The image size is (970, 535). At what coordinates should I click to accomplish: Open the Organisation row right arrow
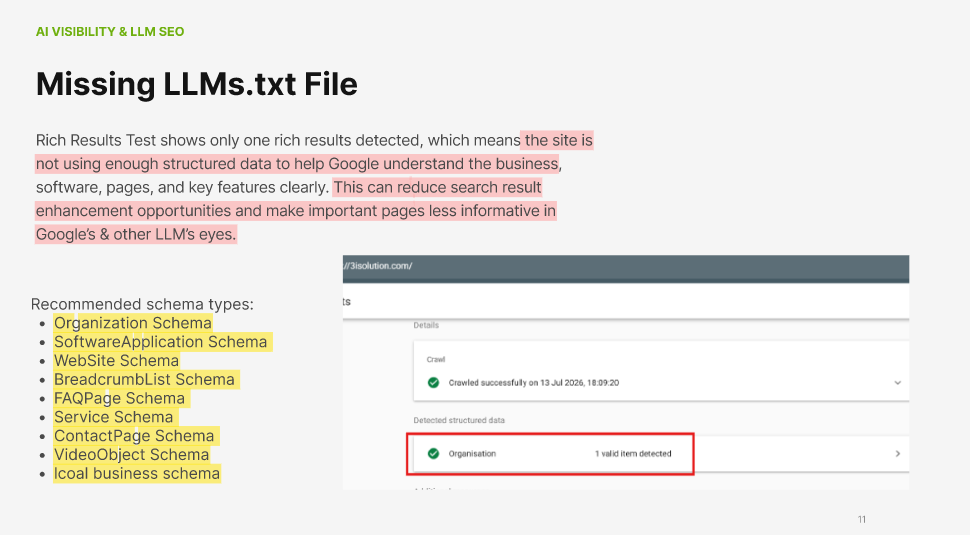(x=898, y=454)
